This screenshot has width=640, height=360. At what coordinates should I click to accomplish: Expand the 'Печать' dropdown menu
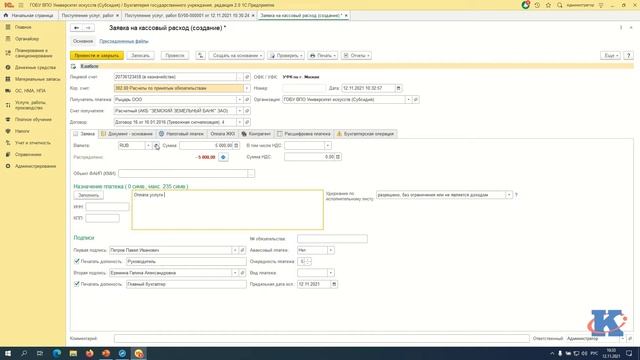[322, 56]
